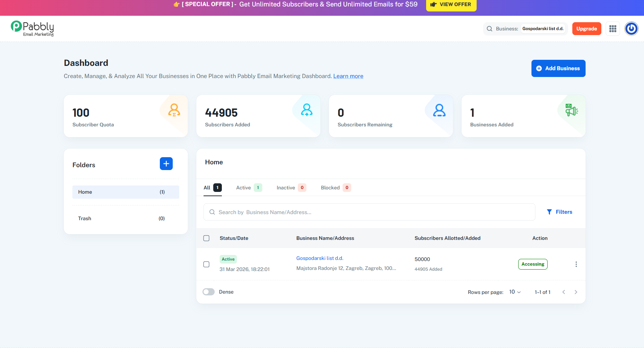
Task: Open the Filters funnel option
Action: tap(559, 212)
